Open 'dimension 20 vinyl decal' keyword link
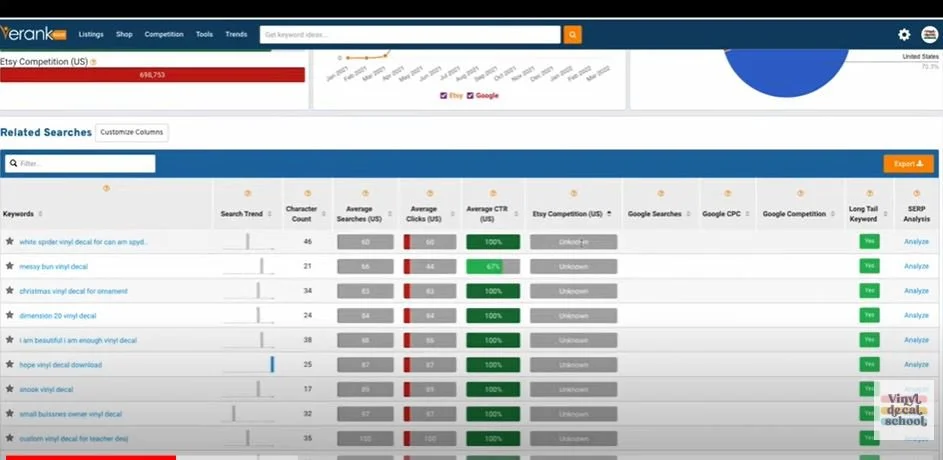 58,316
